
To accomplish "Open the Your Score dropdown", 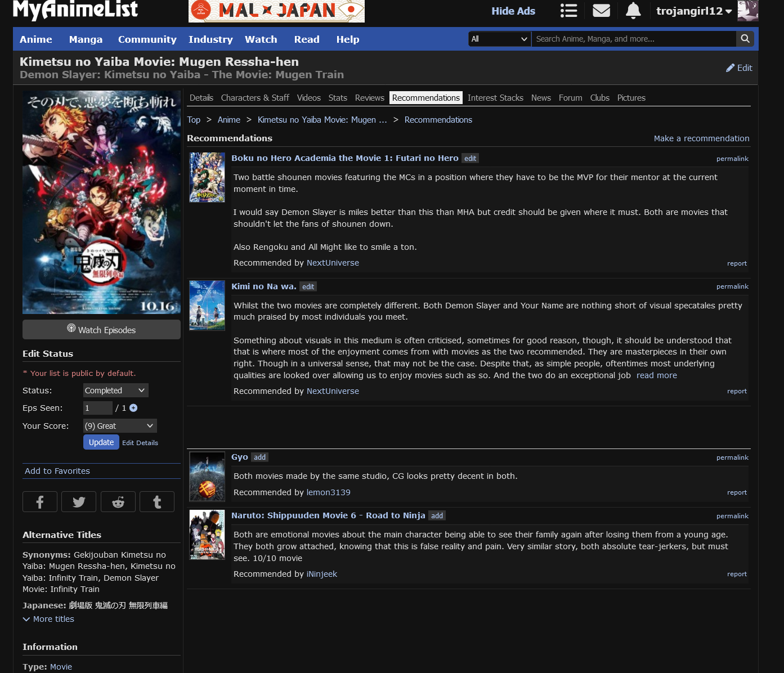I will [119, 426].
